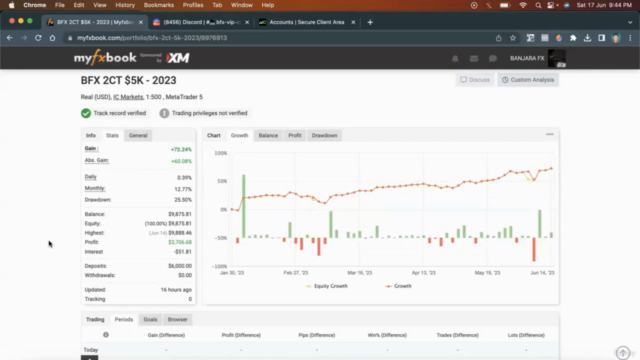This screenshot has width=640, height=360.
Task: Open the Apple menu
Action: 11,5
